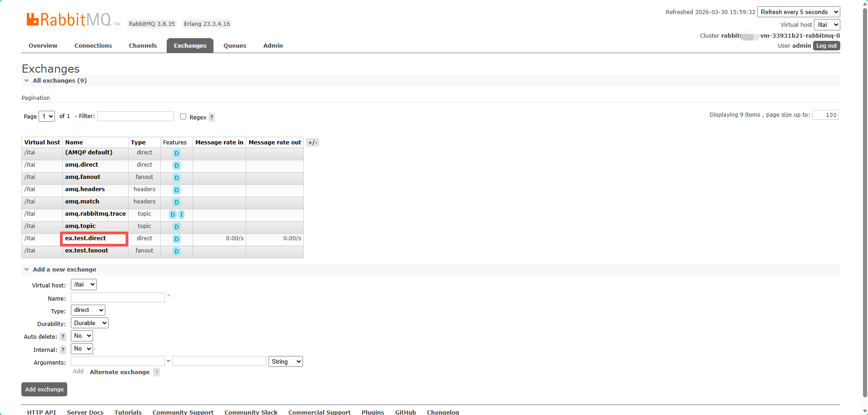
Task: Open the Community Slack footer link
Action: pos(251,412)
